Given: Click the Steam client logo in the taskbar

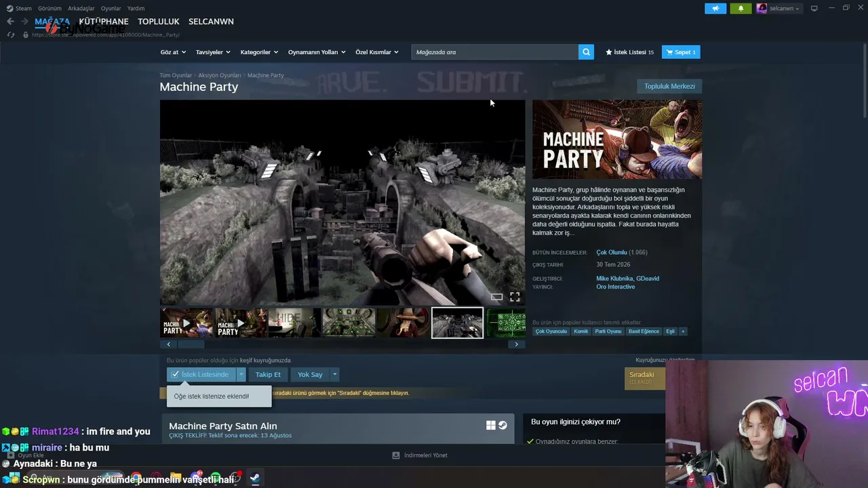Looking at the screenshot, I should [255, 478].
